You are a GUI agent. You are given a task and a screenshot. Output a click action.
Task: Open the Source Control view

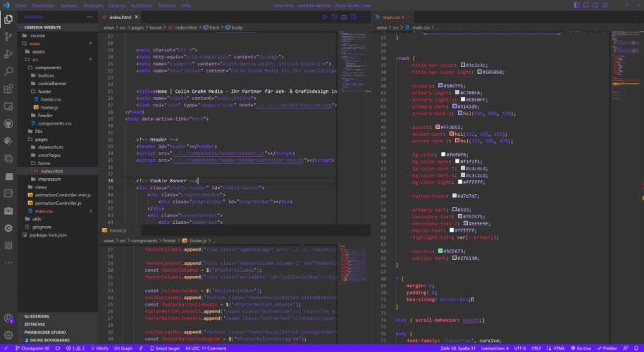coord(8,37)
